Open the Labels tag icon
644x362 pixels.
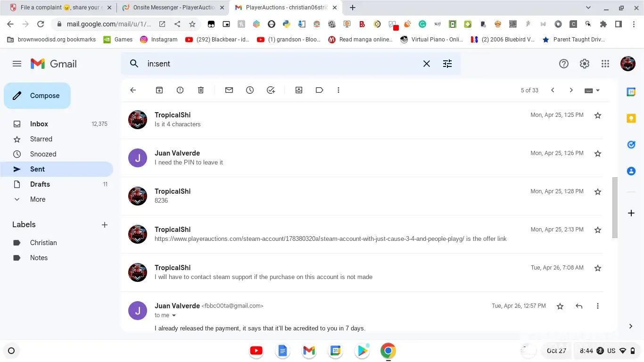tap(320, 90)
